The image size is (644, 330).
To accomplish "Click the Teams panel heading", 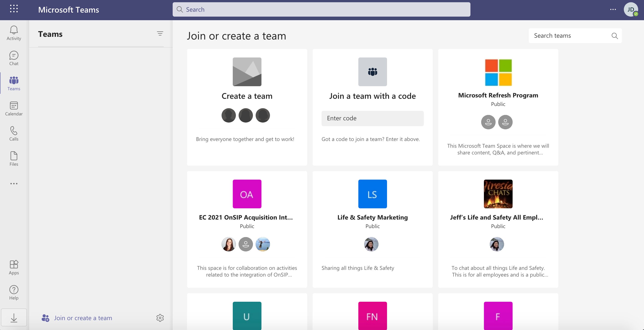I will [x=50, y=34].
